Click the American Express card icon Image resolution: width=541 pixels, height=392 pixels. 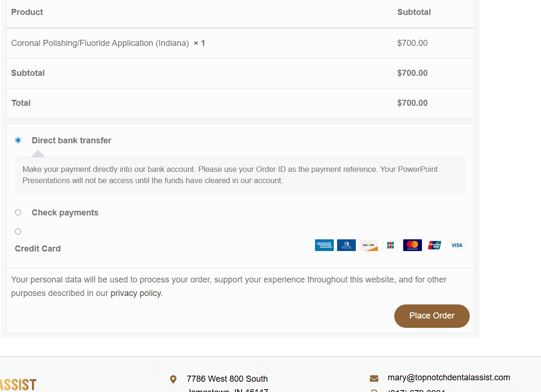click(x=324, y=245)
